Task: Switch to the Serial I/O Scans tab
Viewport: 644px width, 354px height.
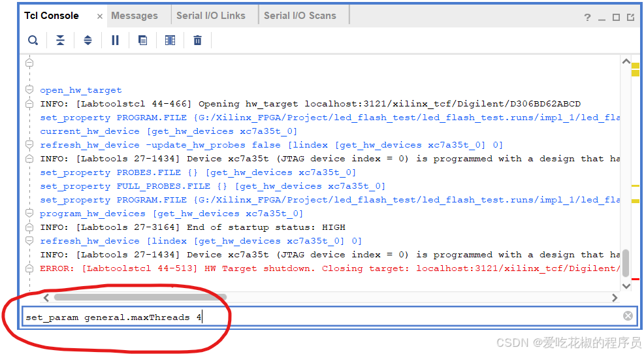Action: pos(300,16)
